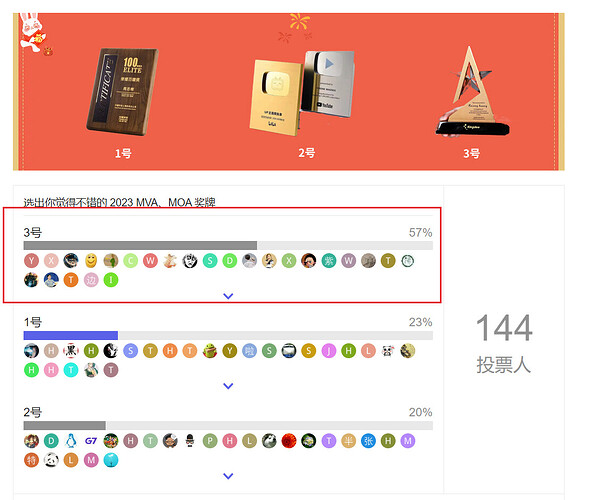Click the G7 avatar in 2号 voters
This screenshot has width=611, height=500.
coord(91,441)
